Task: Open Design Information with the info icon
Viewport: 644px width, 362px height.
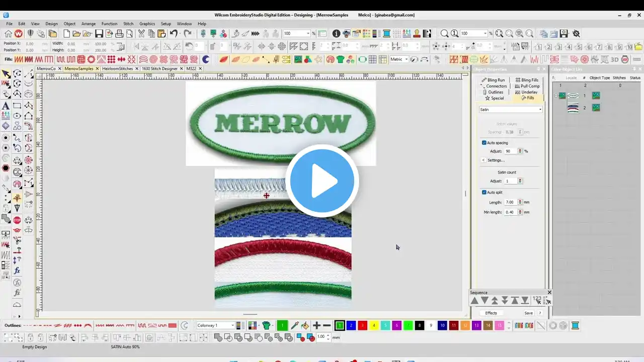Action: [336, 34]
